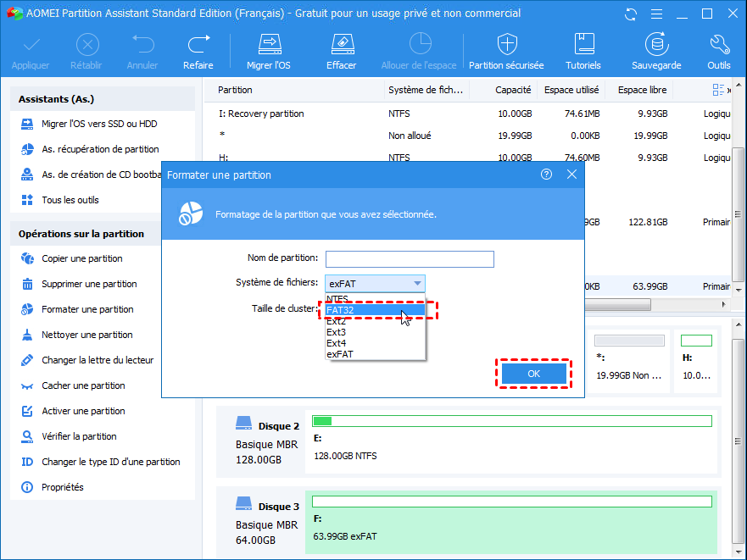Open the Outils wrench menu

click(719, 52)
